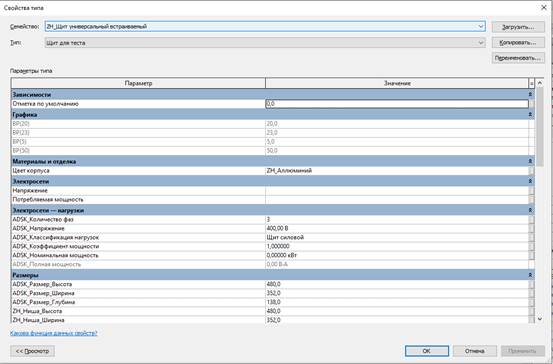
Task: Click the associate button for ZH_Ниша_Высота
Action: (531, 311)
